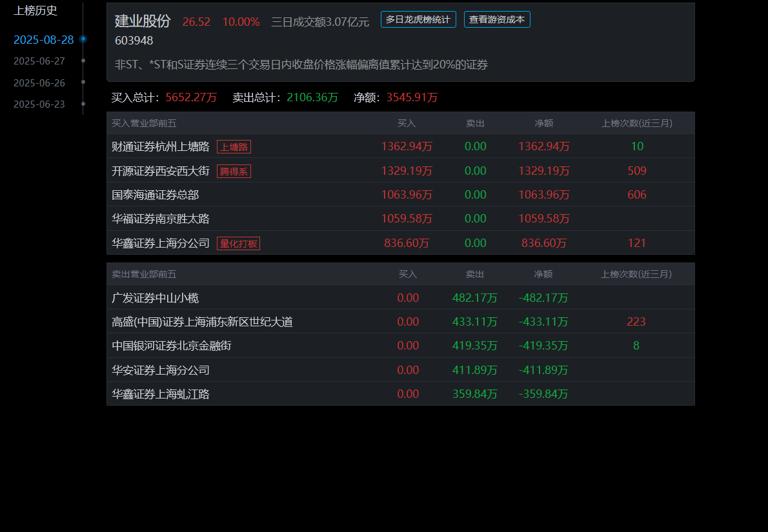The height and width of the screenshot is (532, 768).
Task: Click buy amount 1362.94万 in 财通证券 row
Action: [407, 146]
